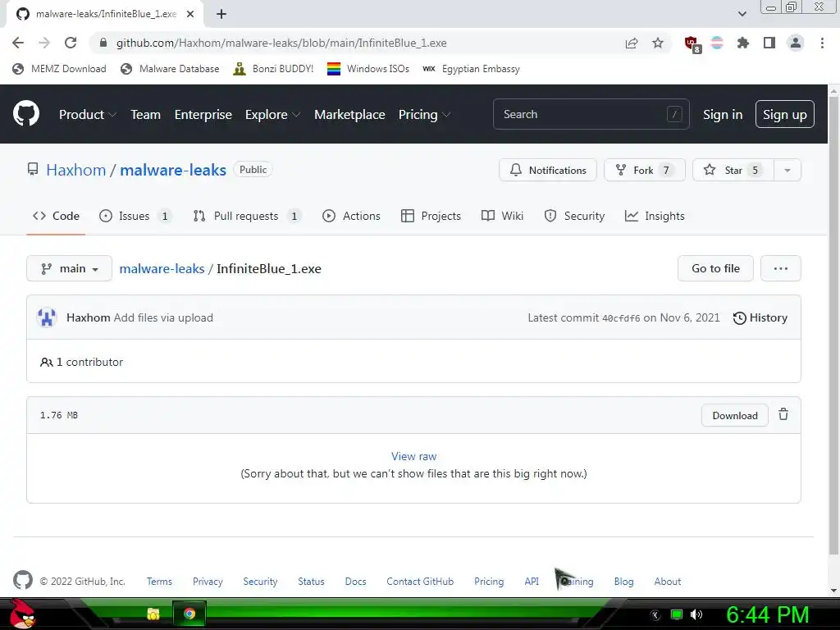Open main branch selector dropdown
840x630 pixels.
[x=69, y=268]
